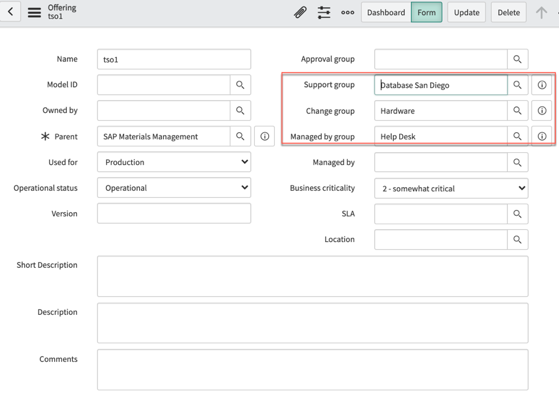The height and width of the screenshot is (397, 560).
Task: Click the Version input field
Action: [174, 213]
